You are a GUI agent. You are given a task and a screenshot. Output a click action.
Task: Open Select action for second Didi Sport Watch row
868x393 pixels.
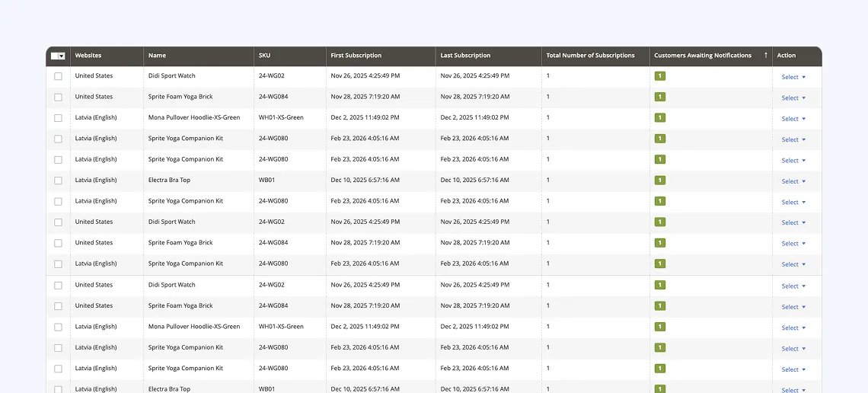click(793, 222)
